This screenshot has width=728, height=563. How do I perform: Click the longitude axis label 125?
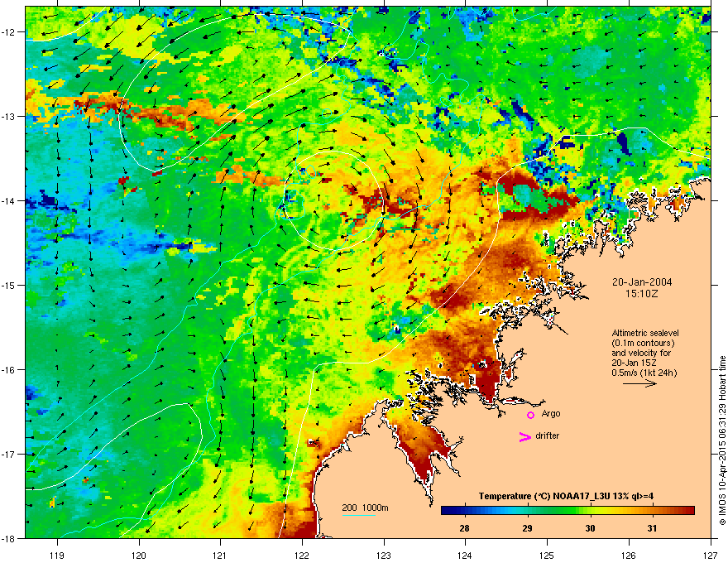(547, 555)
